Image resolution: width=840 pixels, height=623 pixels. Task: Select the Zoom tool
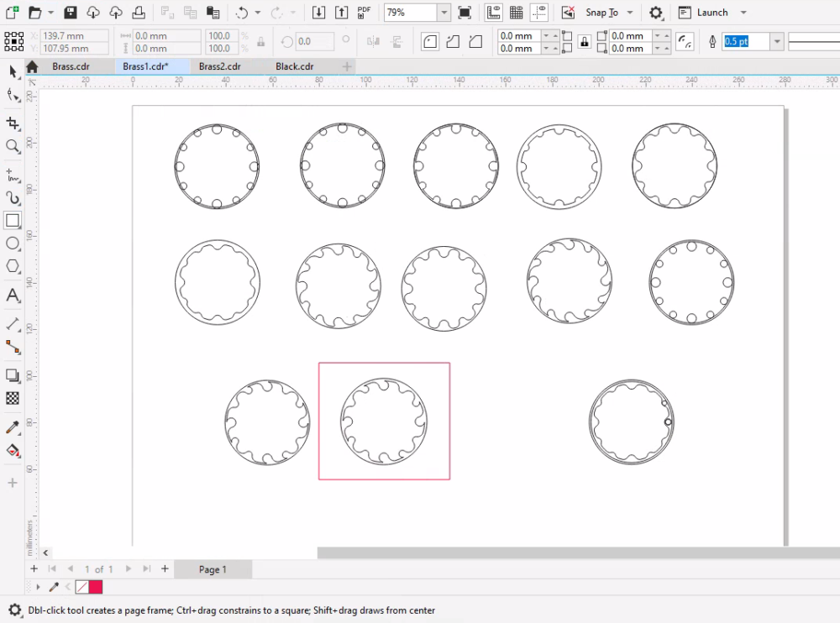pyautogui.click(x=12, y=147)
